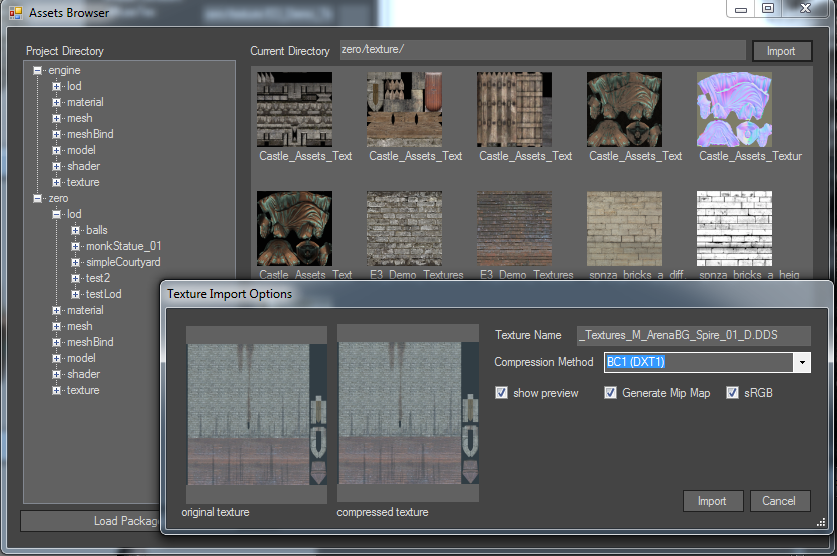This screenshot has height=556, width=837.
Task: Click the Load Package button
Action: (x=91, y=521)
